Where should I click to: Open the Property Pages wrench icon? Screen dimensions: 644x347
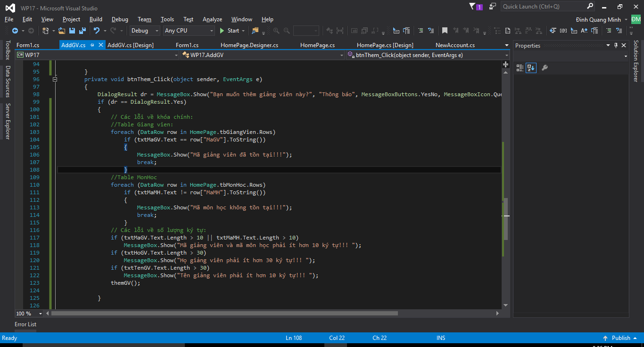coord(545,68)
